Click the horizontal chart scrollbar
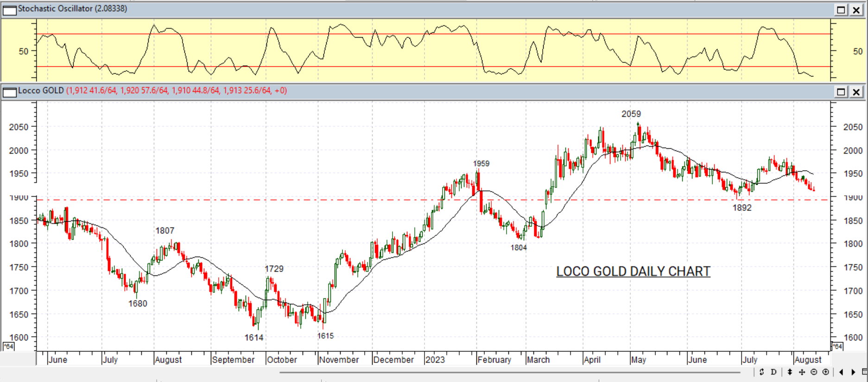Viewport: 868px width, 382px height. pos(510,372)
